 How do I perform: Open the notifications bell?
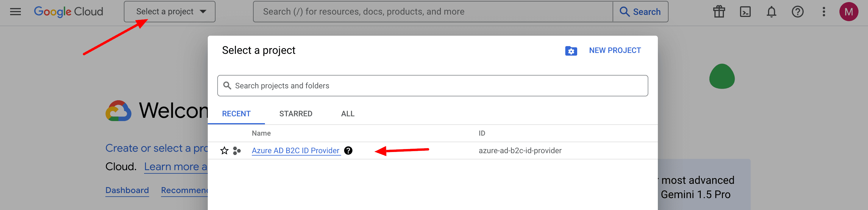point(771,12)
